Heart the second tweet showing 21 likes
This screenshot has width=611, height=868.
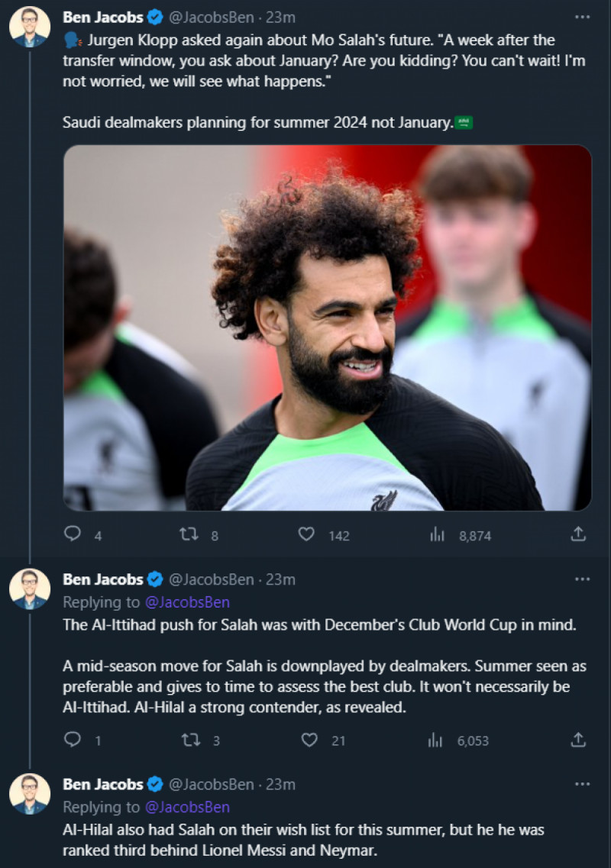[x=309, y=740]
